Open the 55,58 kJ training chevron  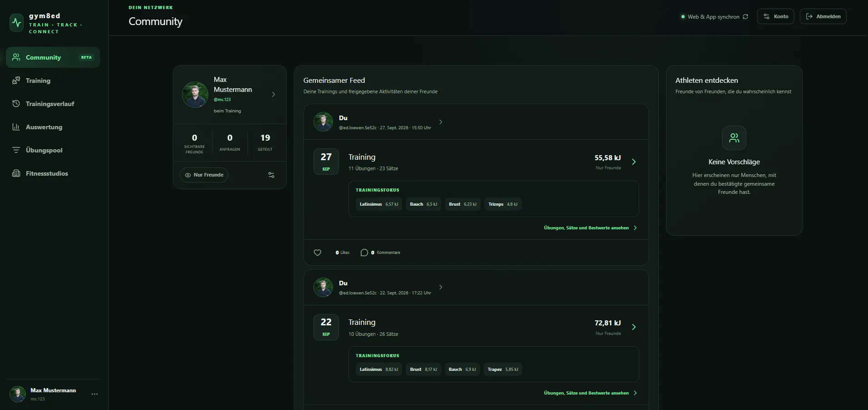click(x=634, y=162)
